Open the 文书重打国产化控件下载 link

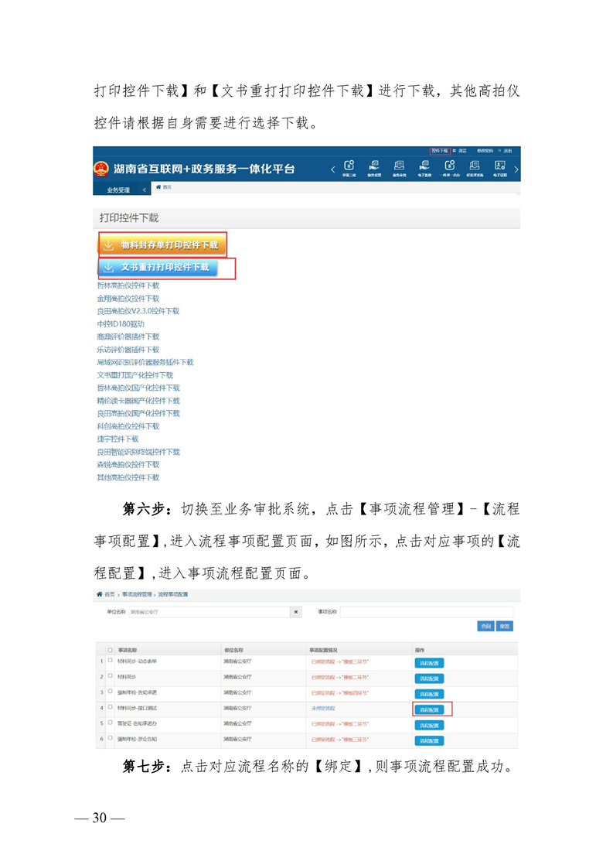[135, 374]
